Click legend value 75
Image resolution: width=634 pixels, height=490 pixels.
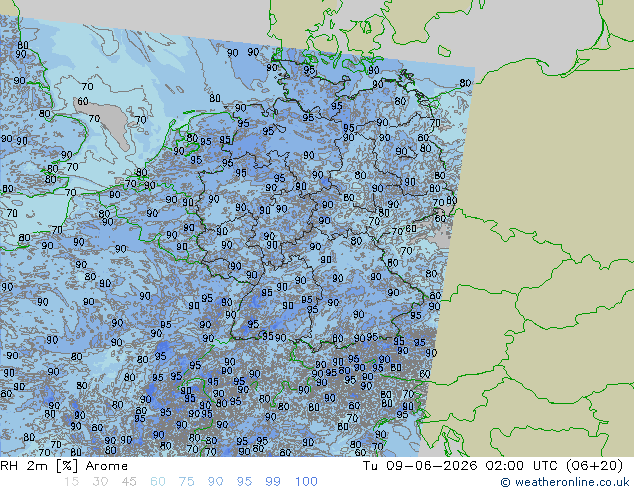pyautogui.click(x=186, y=482)
